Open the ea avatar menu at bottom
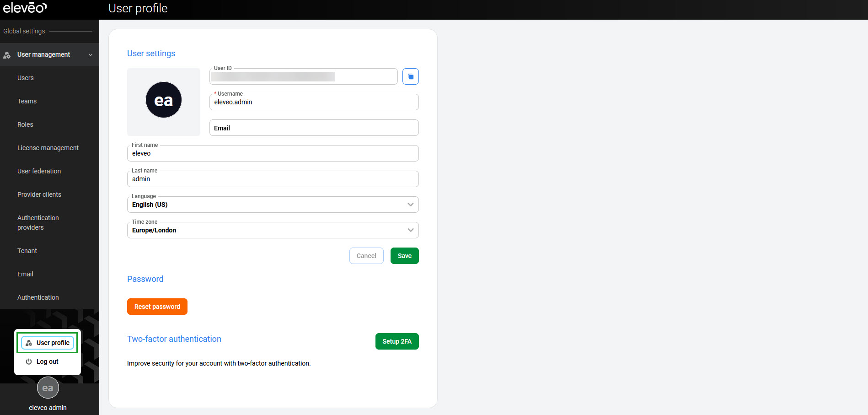 tap(48, 388)
